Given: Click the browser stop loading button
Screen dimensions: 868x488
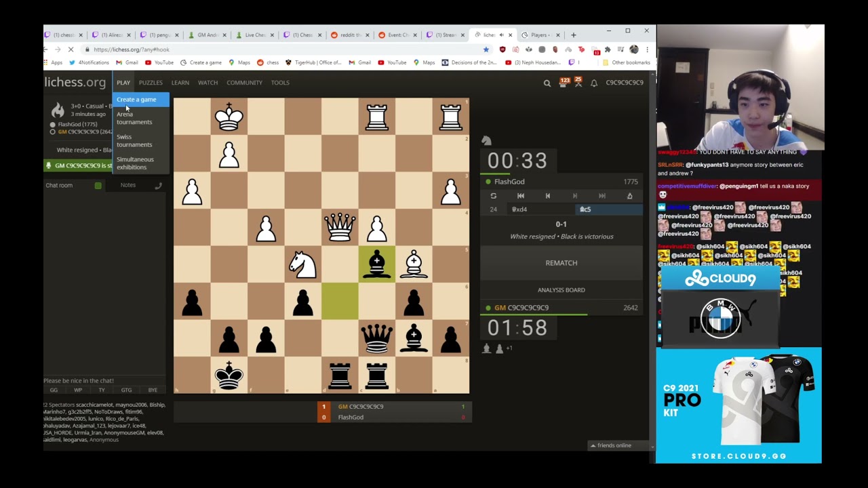Looking at the screenshot, I should (x=70, y=49).
